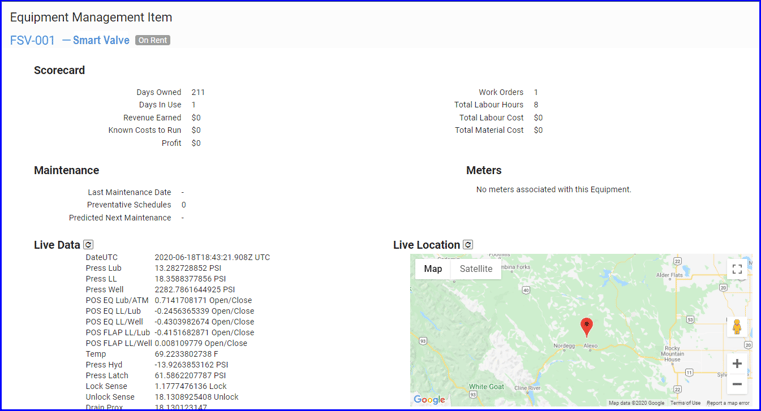Click the Predicted Next Maintenance label
The image size is (761, 411).
(x=120, y=217)
